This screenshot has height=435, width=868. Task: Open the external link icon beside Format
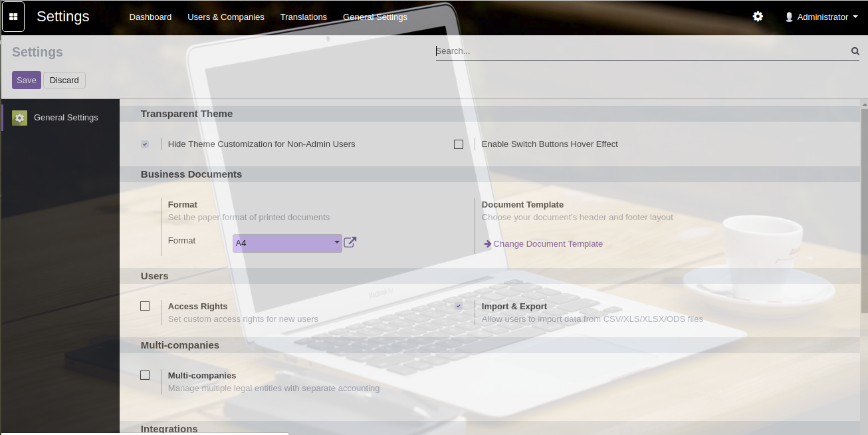click(x=350, y=243)
